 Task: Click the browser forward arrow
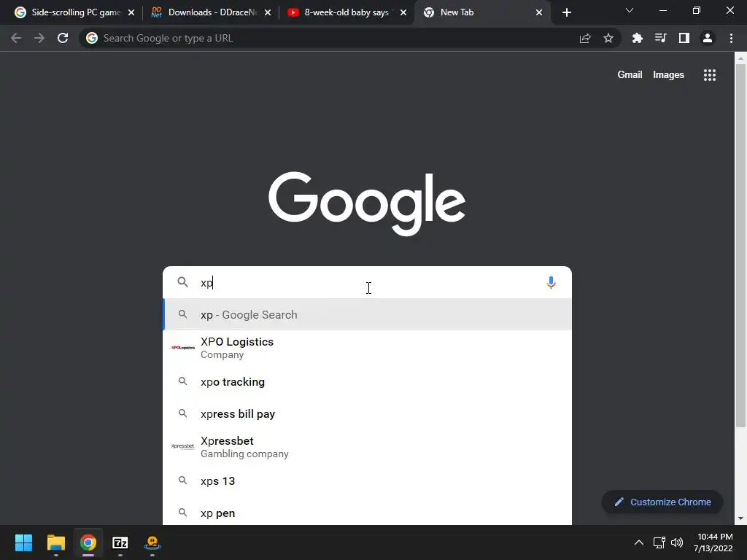tap(39, 38)
